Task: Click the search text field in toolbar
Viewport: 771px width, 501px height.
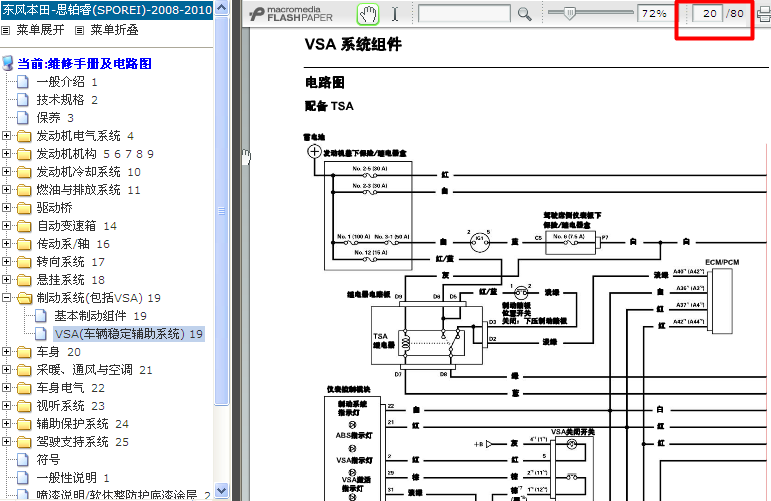Action: pyautogui.click(x=464, y=14)
